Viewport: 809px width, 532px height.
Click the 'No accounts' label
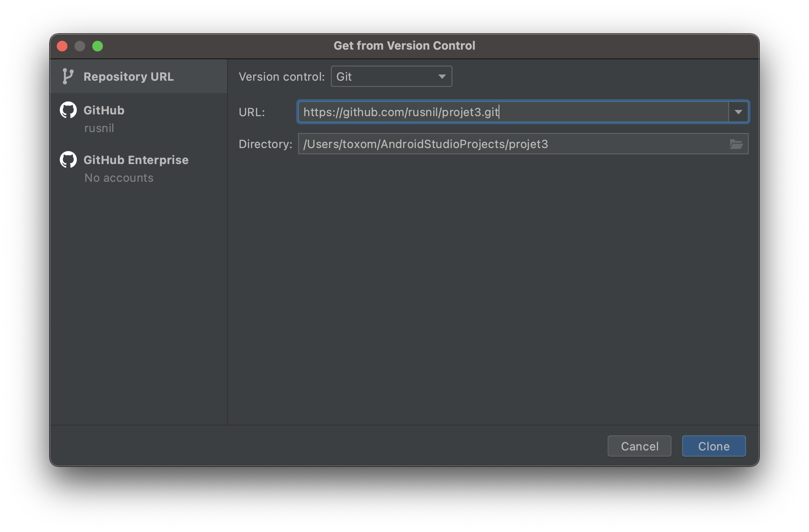pyautogui.click(x=119, y=178)
